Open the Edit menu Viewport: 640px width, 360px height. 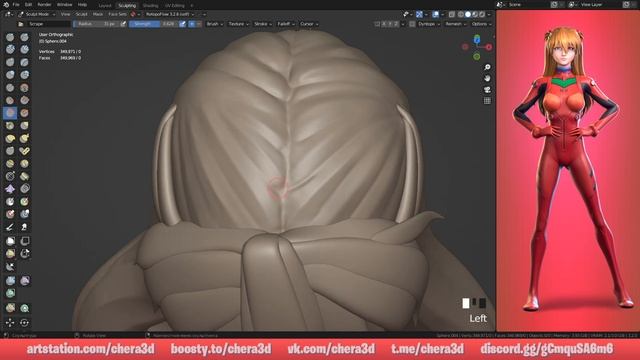pos(28,5)
